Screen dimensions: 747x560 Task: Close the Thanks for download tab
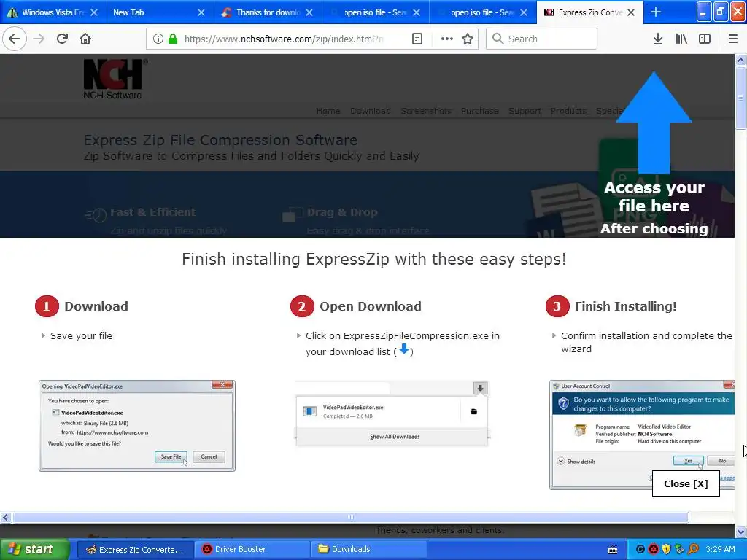[309, 12]
